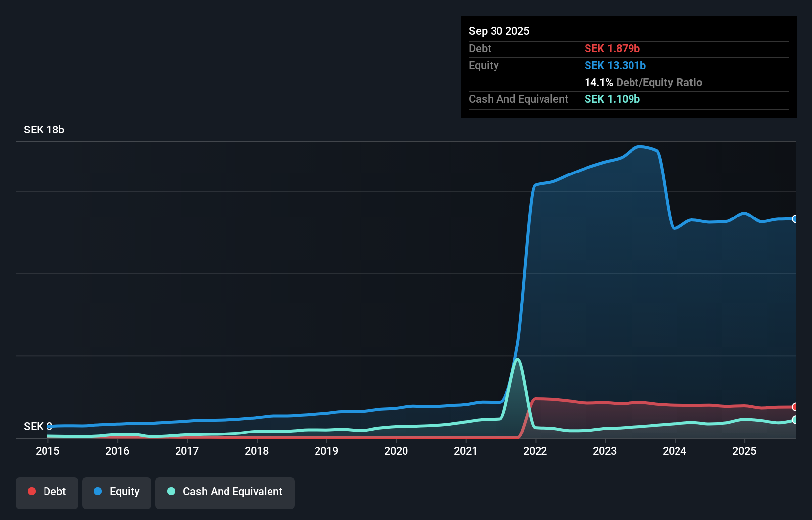Select the red Debt endpoint marker
Screen dimensions: 812x520
click(x=795, y=407)
